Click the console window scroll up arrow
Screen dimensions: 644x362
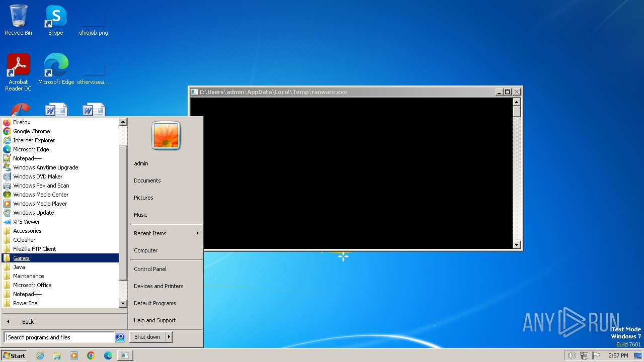(516, 102)
